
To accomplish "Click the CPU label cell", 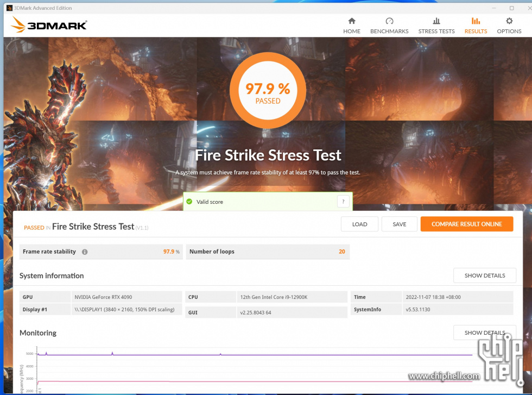I will click(x=211, y=297).
